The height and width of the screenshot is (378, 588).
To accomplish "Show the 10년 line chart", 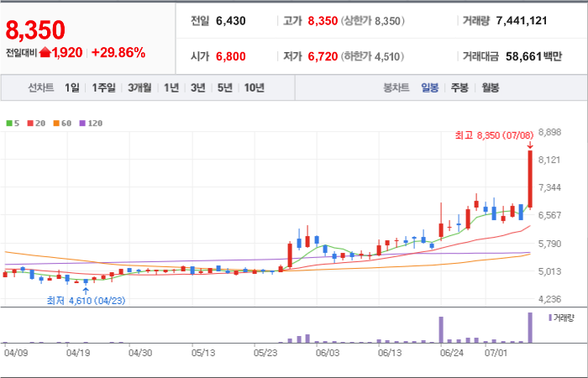I will pos(255,87).
